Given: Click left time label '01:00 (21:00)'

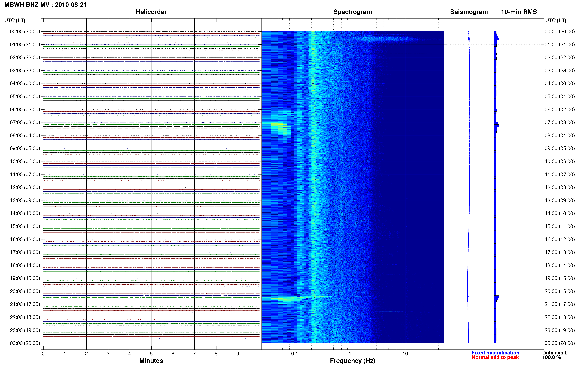Looking at the screenshot, I should pos(25,45).
